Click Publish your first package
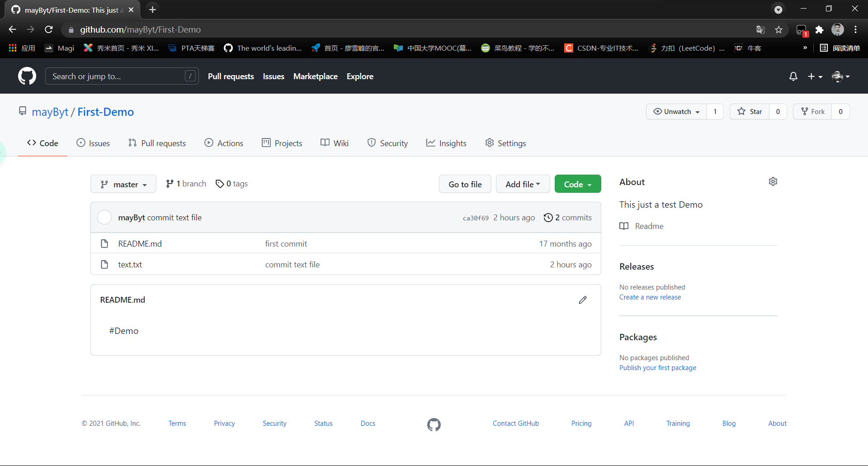The height and width of the screenshot is (466, 868). tap(658, 368)
